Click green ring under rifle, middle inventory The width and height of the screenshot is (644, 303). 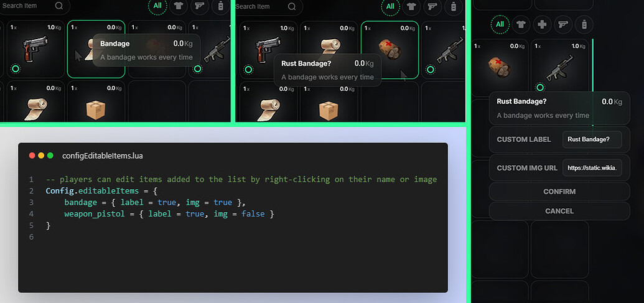click(431, 70)
